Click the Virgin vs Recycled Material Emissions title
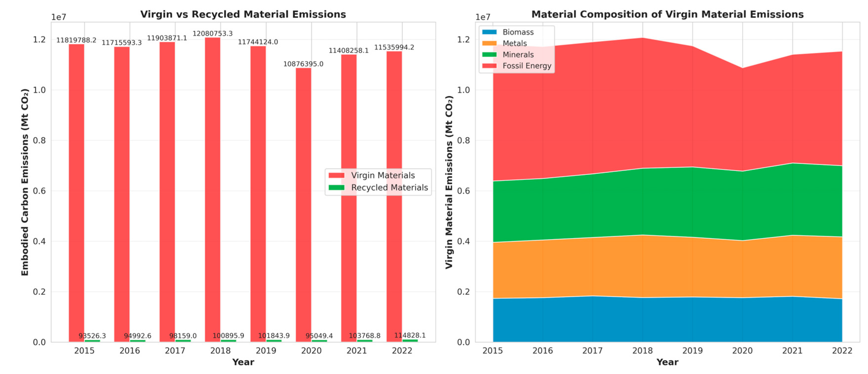Screen dimensions: 868x374 [243, 14]
